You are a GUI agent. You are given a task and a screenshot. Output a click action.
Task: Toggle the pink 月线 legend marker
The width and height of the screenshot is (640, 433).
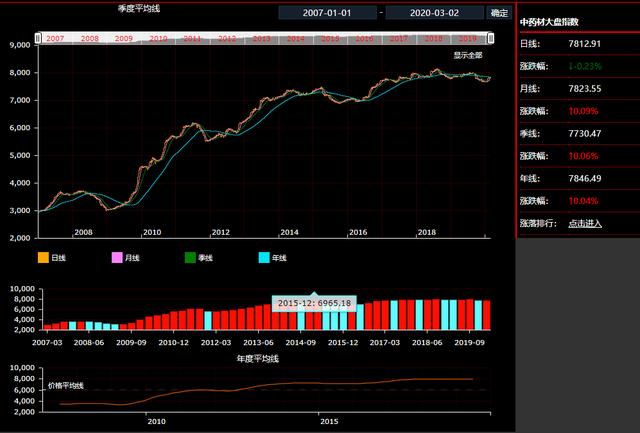(x=117, y=258)
